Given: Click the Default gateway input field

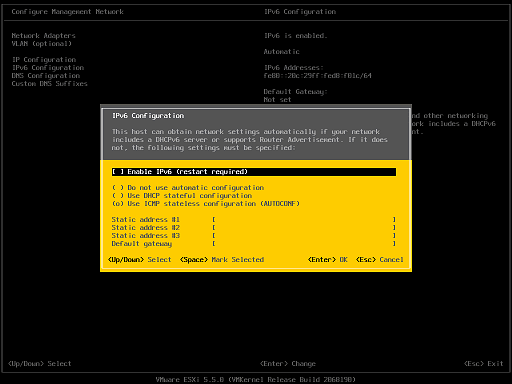Looking at the screenshot, I should point(304,244).
